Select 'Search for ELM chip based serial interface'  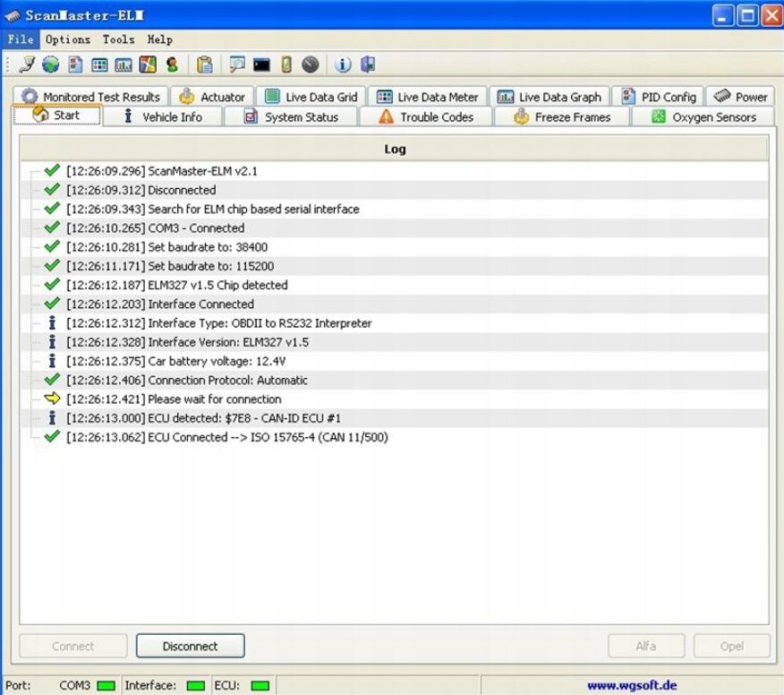point(253,210)
